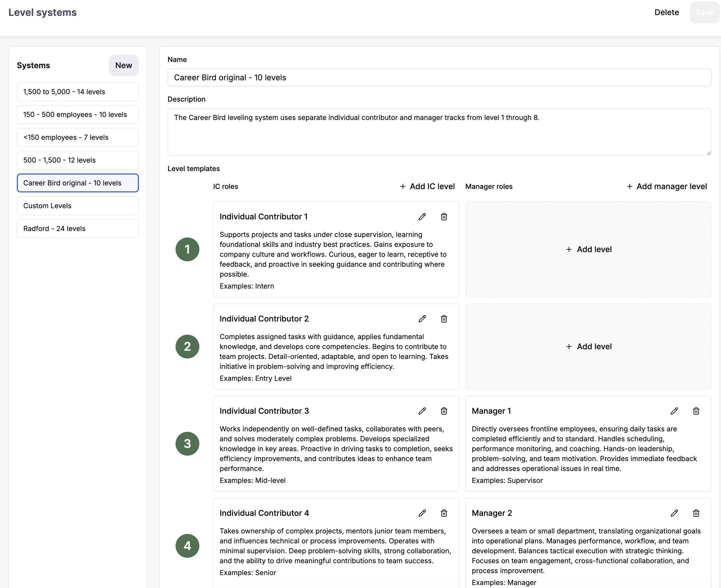Image resolution: width=721 pixels, height=588 pixels.
Task: Delete Individual Contributor 4 level card
Action: click(444, 513)
